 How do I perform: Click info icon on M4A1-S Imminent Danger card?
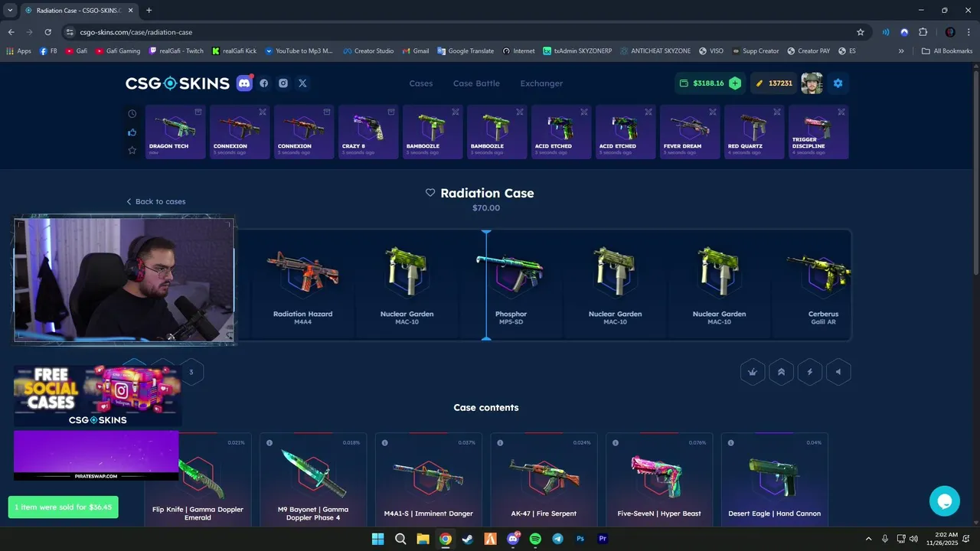point(384,442)
